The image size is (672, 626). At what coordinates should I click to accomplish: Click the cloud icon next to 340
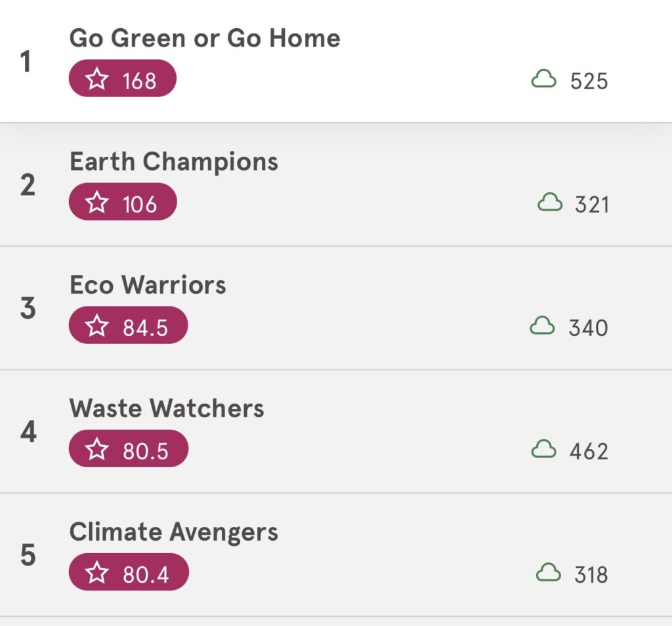click(x=543, y=326)
